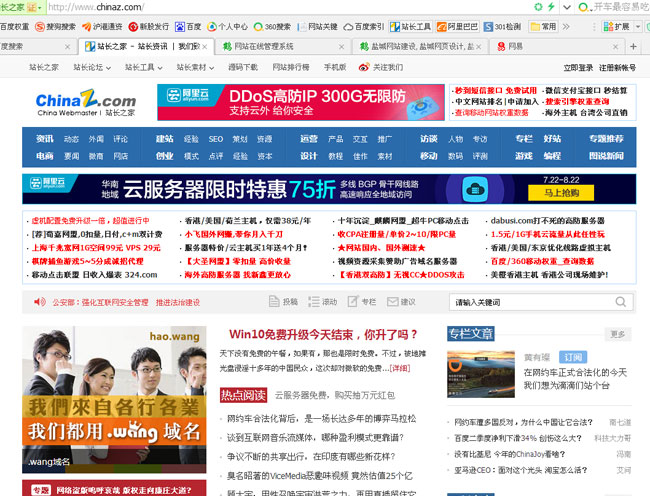Click the 投稿 document icon
650x496 pixels.
coord(274,301)
